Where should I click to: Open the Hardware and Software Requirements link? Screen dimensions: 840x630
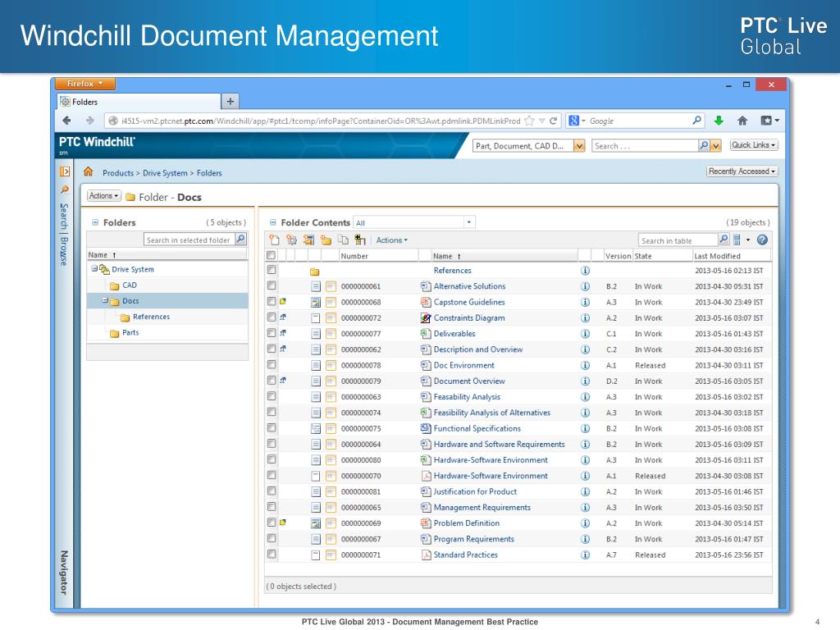(500, 444)
